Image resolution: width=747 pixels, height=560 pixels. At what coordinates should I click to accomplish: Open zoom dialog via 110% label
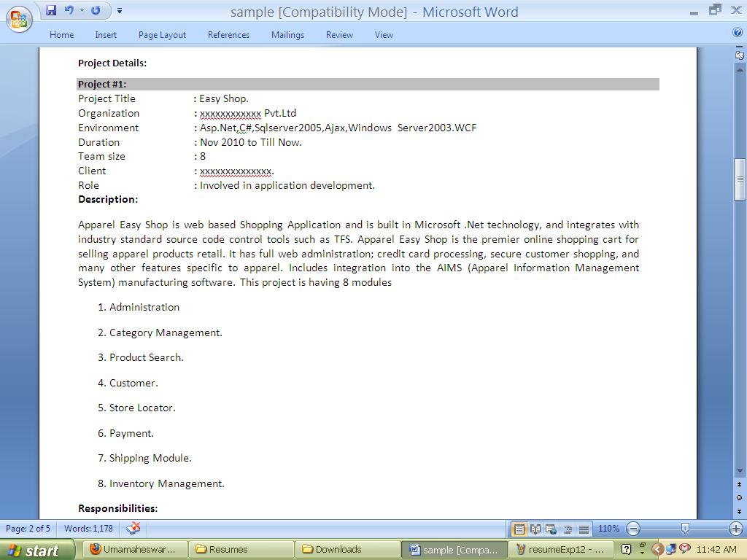608,529
